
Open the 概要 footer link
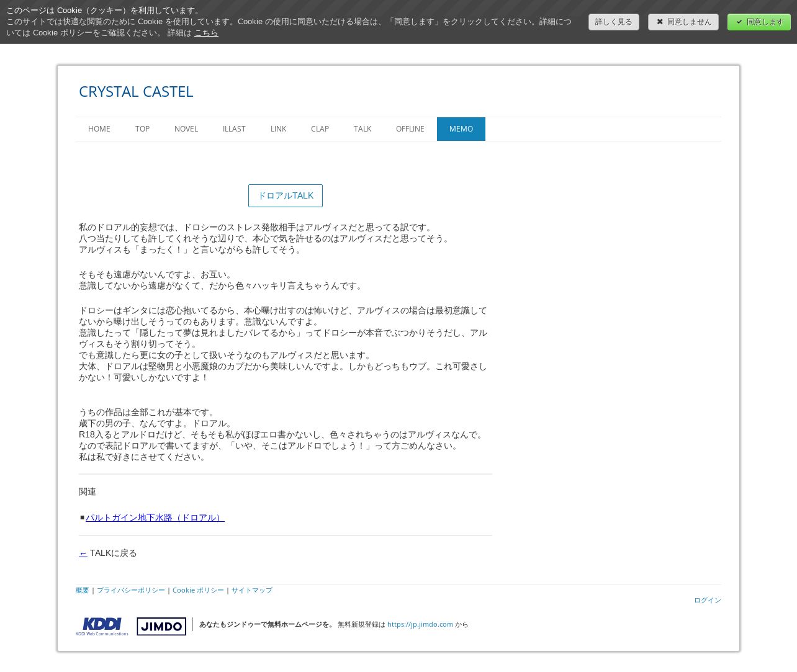pyautogui.click(x=83, y=590)
